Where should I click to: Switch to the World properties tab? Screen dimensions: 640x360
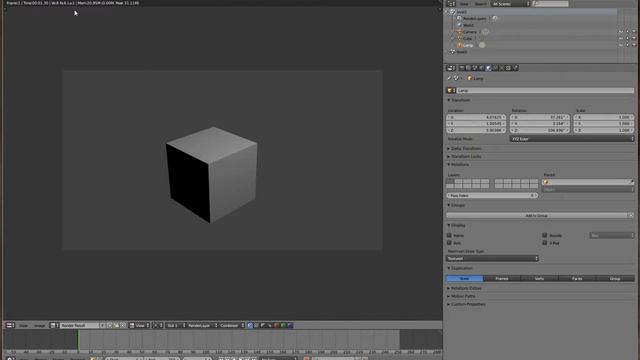click(x=481, y=68)
